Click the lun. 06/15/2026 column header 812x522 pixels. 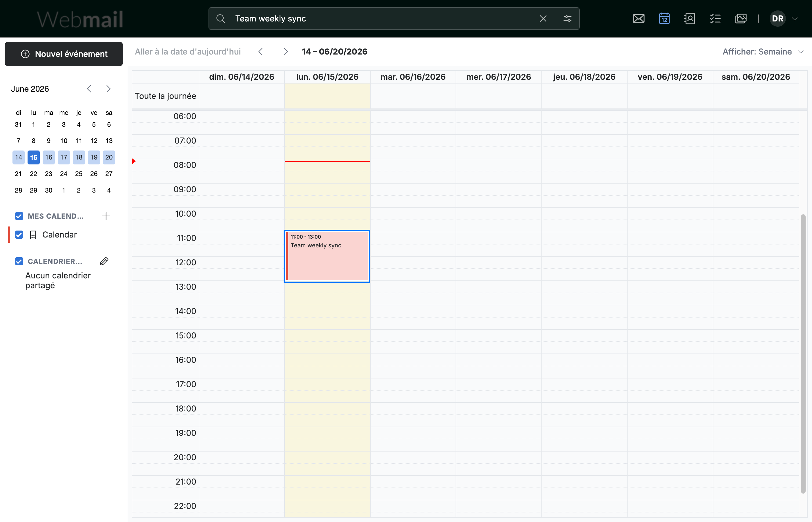coord(327,77)
